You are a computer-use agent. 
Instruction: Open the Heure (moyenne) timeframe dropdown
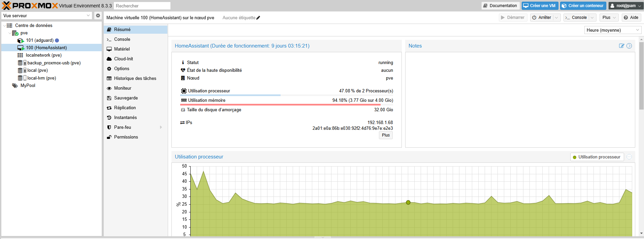613,30
